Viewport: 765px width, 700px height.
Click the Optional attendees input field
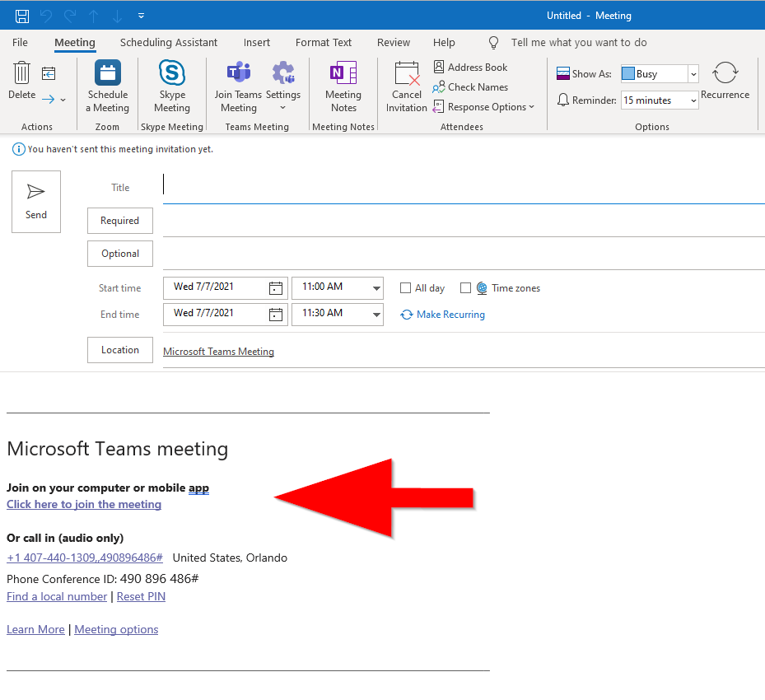pyautogui.click(x=464, y=254)
